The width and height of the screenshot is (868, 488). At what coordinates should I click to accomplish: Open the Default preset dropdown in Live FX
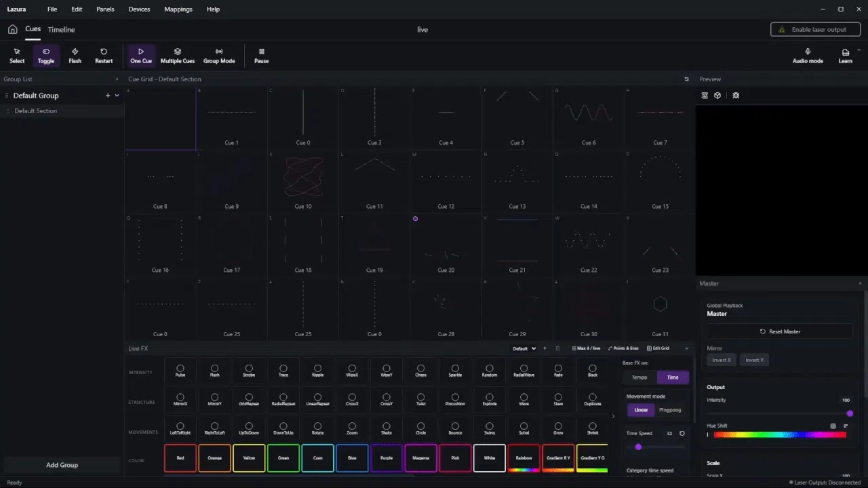pyautogui.click(x=524, y=348)
